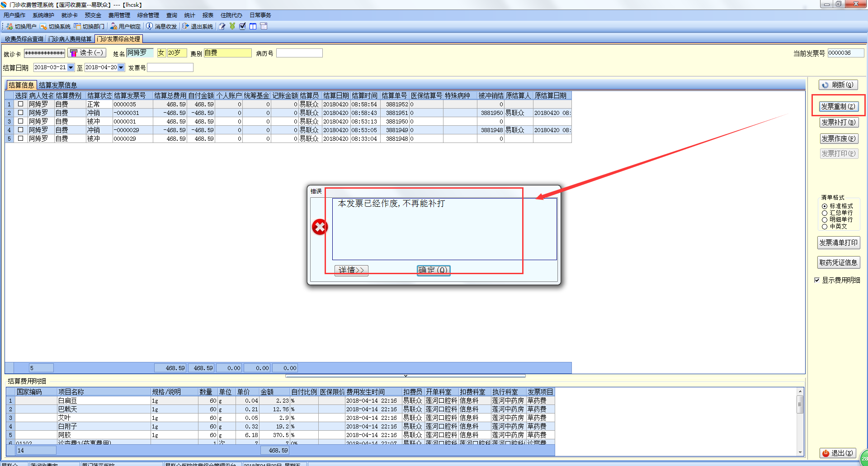Click the details table scrollbar up arrow
Image resolution: width=868 pixels, height=466 pixels.
(800, 391)
